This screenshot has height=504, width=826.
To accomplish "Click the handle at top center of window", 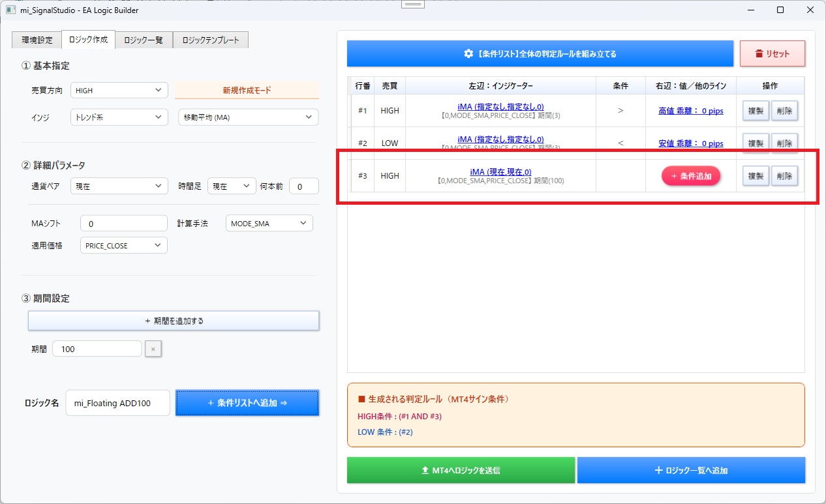I will [x=413, y=4].
